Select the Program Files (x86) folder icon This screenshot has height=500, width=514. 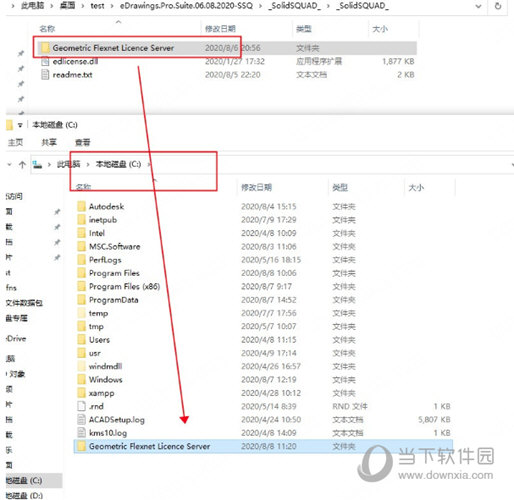(x=81, y=286)
